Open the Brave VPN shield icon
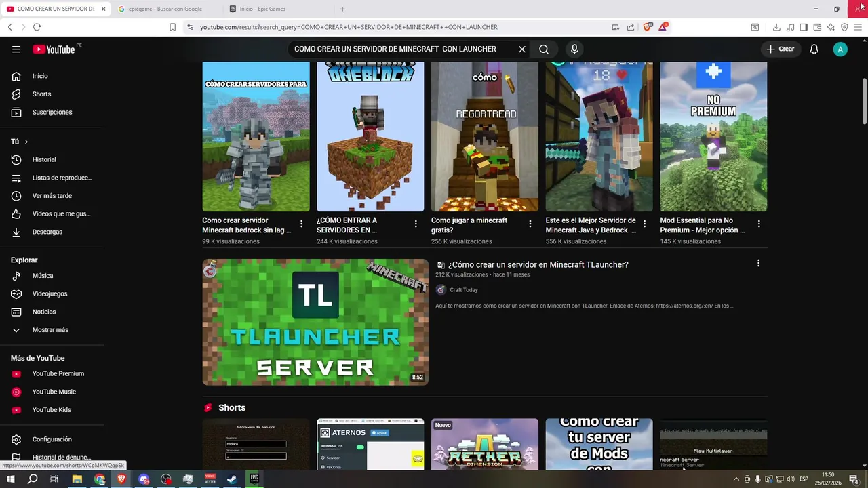 point(844,27)
